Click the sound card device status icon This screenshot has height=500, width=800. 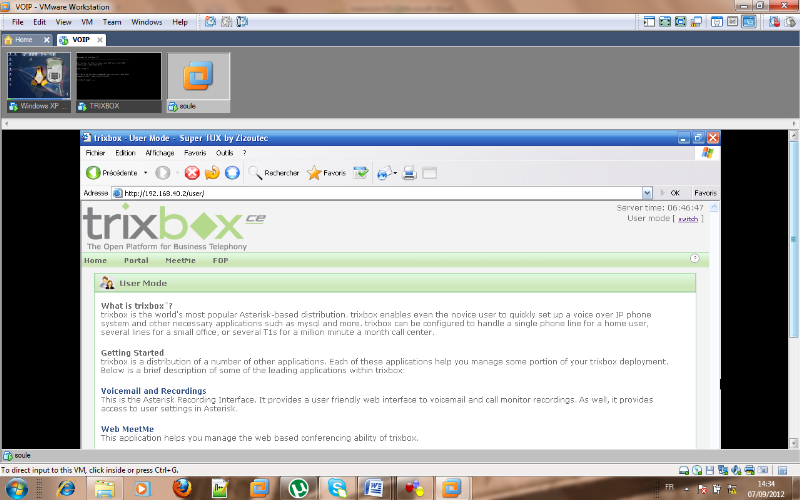pyautogui.click(x=736, y=470)
